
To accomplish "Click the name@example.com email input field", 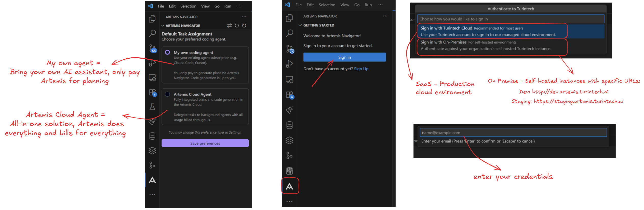I will (513, 133).
